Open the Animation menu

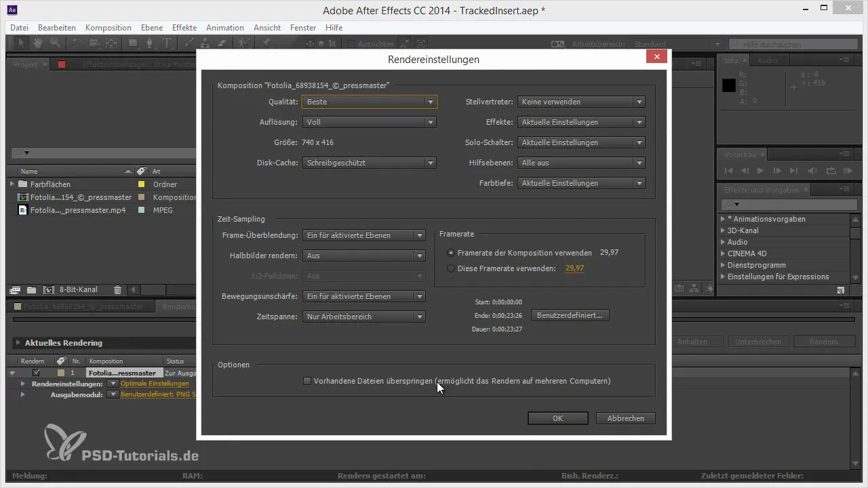point(225,28)
